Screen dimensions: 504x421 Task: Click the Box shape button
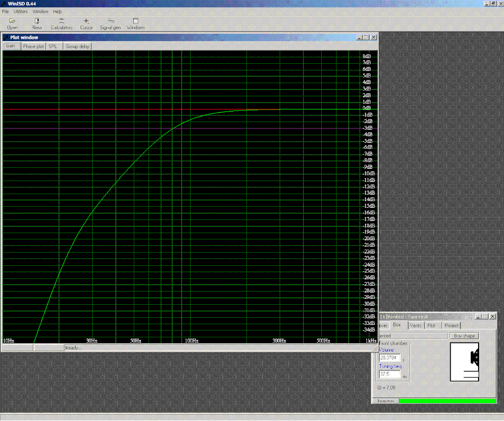(x=465, y=336)
